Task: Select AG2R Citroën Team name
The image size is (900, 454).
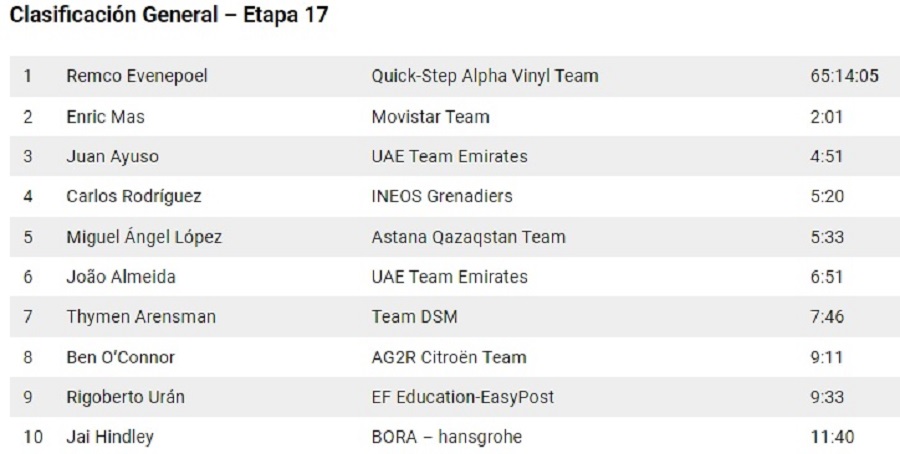Action: point(448,357)
